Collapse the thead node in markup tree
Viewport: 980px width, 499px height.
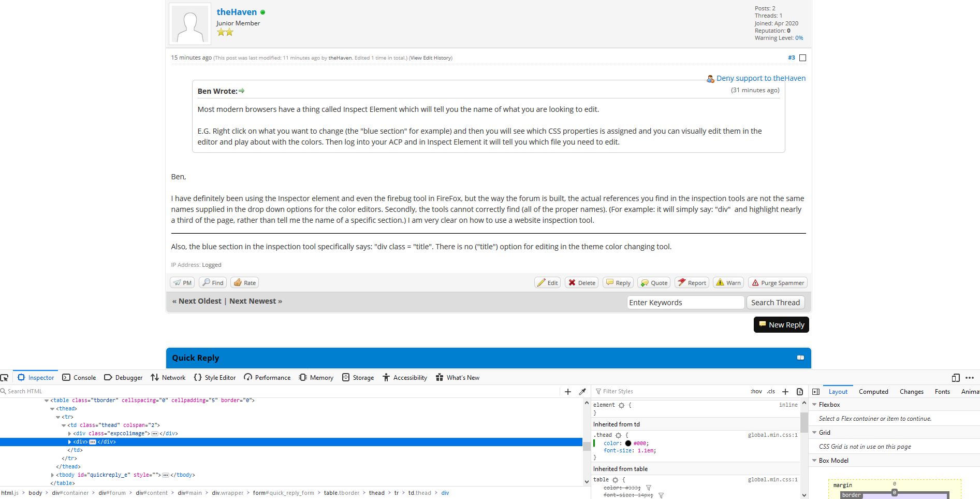[x=52, y=409]
